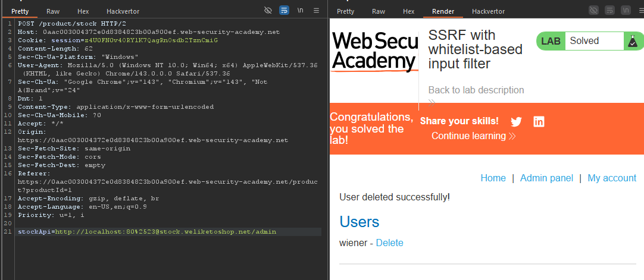This screenshot has width=644, height=280.
Task: Click the Sec-Ch-Ua-Mobile: ?0 line
Action: pyautogui.click(x=59, y=115)
